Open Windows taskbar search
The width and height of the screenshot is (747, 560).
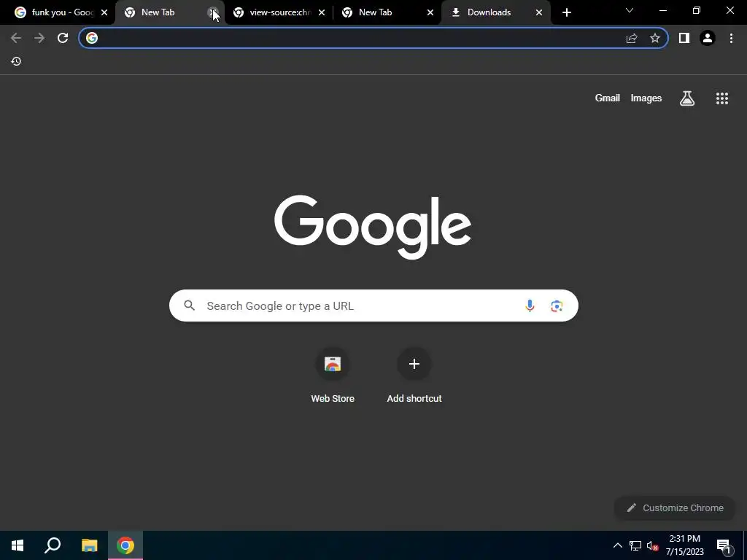(x=53, y=545)
